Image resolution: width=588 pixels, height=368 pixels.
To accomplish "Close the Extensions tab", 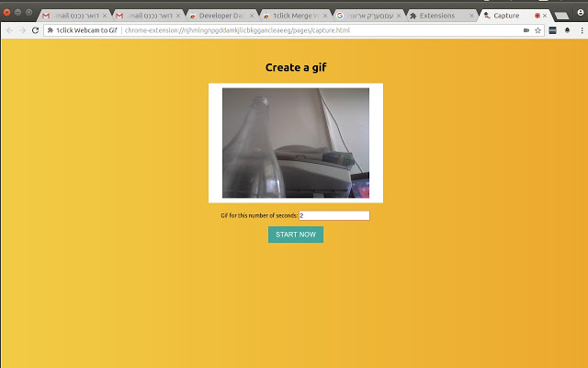I will coord(471,16).
